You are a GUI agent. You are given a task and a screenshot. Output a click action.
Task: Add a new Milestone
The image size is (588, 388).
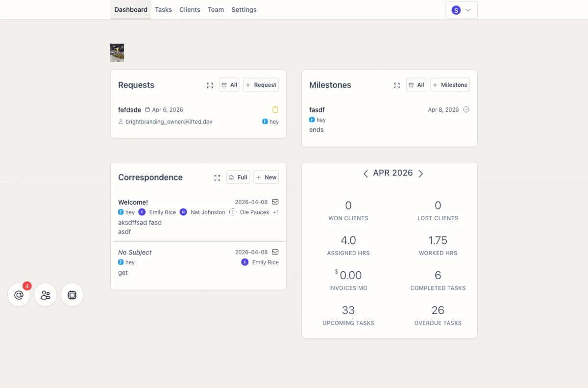point(449,84)
